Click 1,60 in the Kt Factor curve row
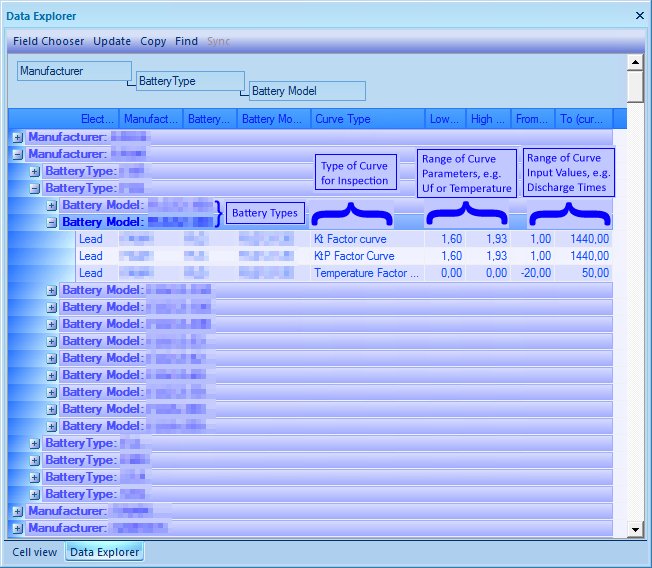Screen dimensions: 652x568 click(445, 239)
